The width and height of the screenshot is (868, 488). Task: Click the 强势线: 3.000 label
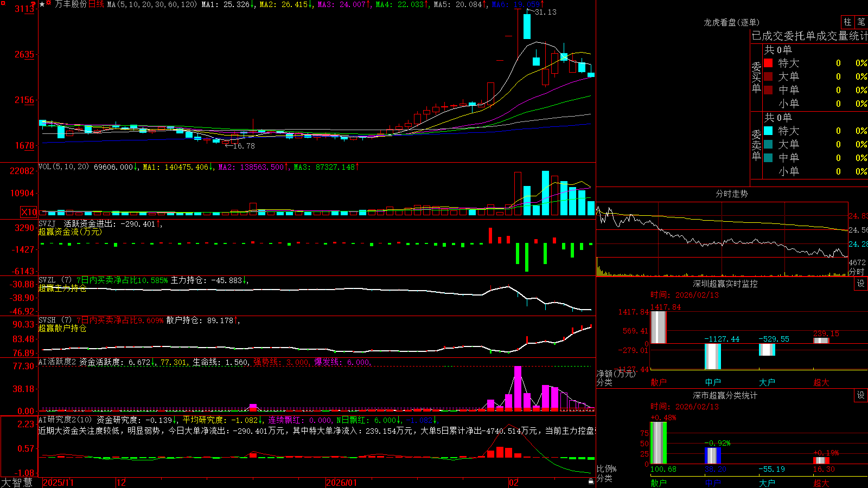(x=282, y=362)
